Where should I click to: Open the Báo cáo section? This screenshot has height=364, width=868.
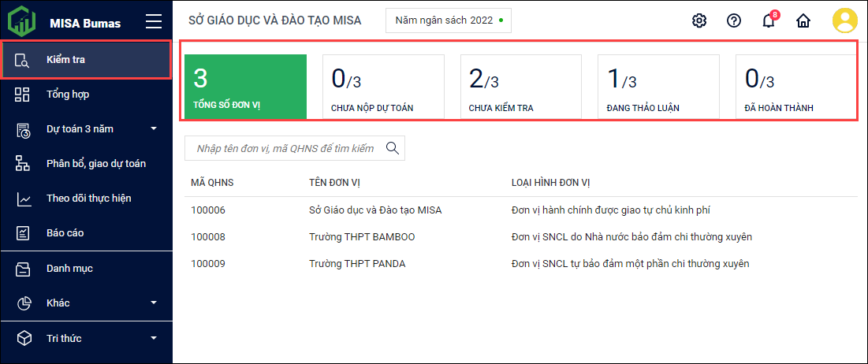click(x=65, y=233)
